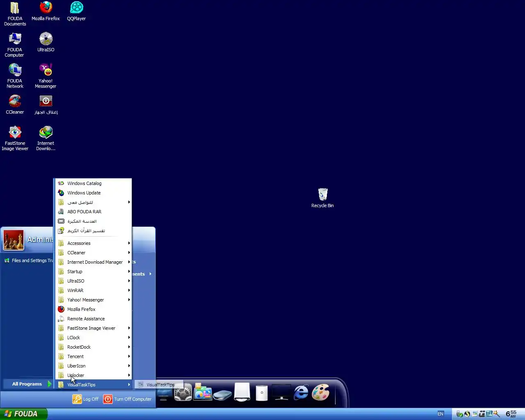Click Turn Off Computer button

pos(128,399)
